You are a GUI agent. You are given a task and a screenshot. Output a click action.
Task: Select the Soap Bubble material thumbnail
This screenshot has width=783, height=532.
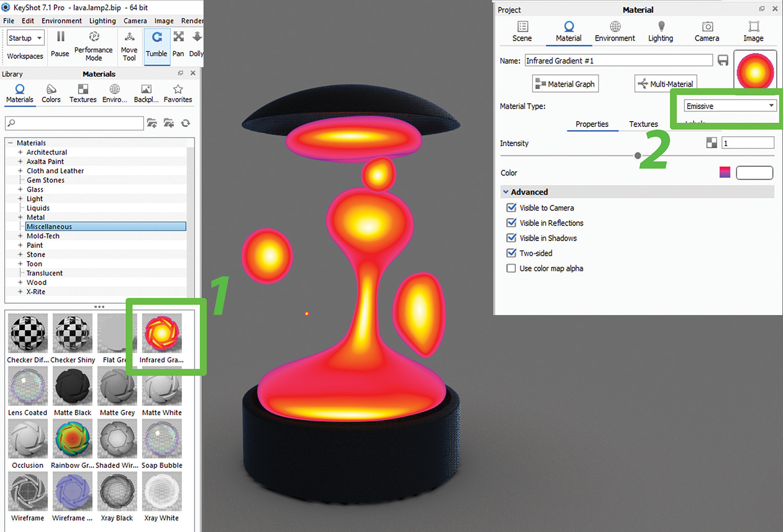point(162,439)
